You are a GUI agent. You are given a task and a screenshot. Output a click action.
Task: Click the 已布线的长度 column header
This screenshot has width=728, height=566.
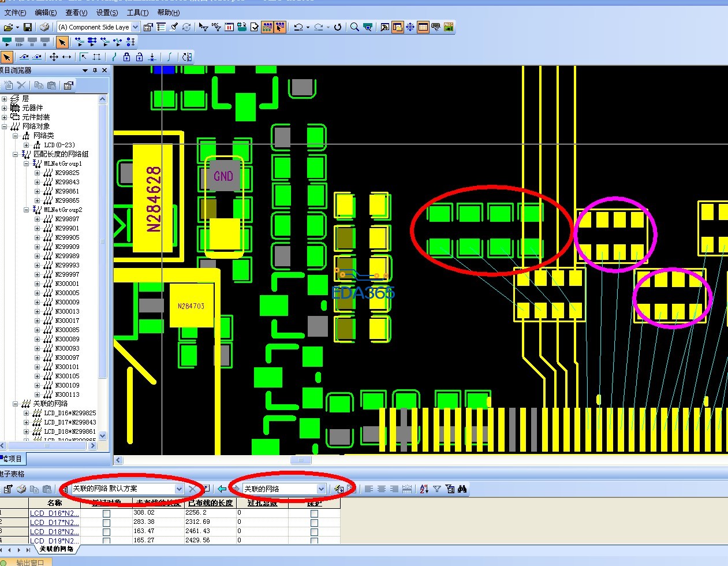coord(210,503)
